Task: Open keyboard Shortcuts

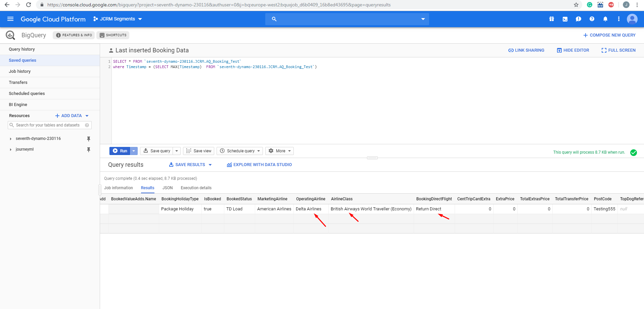Action: 113,35
